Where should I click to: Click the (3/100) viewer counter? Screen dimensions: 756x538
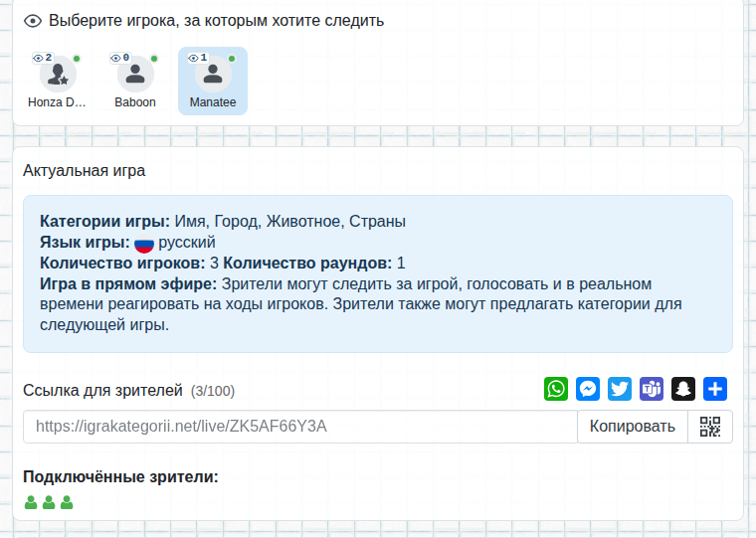[x=213, y=391]
